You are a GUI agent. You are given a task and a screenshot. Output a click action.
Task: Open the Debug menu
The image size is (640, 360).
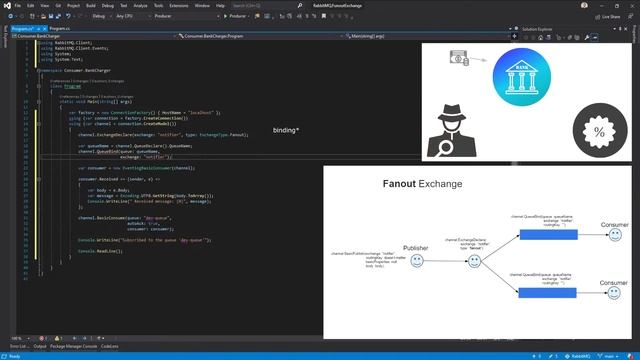tap(108, 6)
